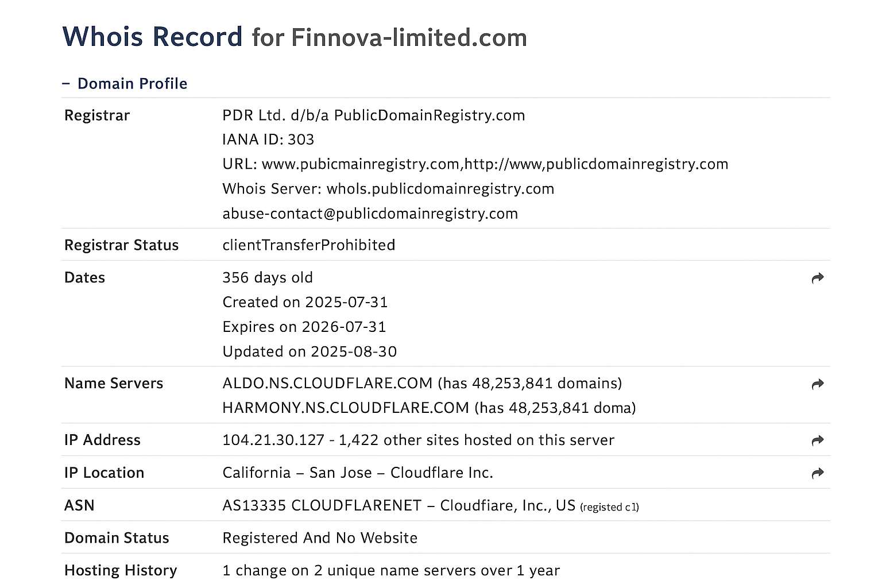Click the 1,422 other sites hosted text
This screenshot has height=588, width=882.
477,440
